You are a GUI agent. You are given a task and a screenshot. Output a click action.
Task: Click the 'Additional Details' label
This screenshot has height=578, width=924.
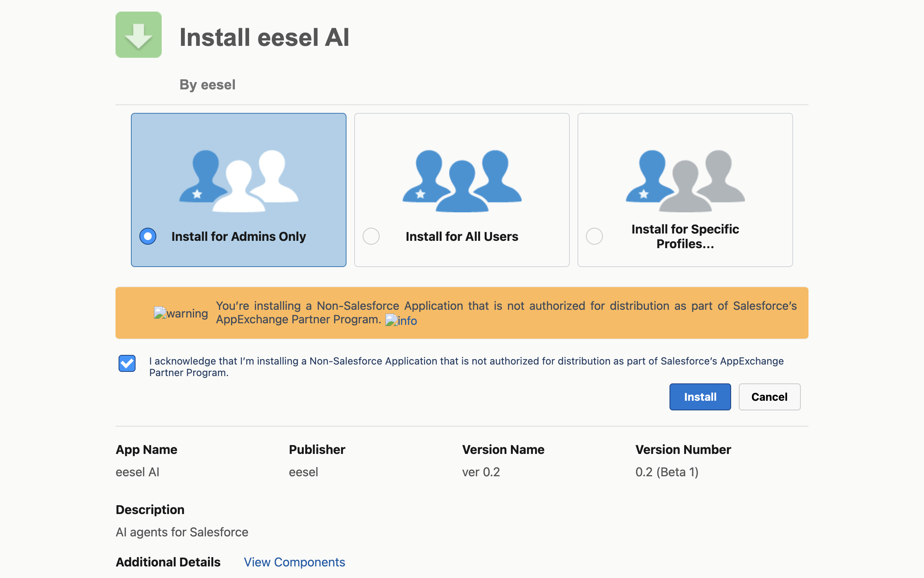tap(168, 562)
